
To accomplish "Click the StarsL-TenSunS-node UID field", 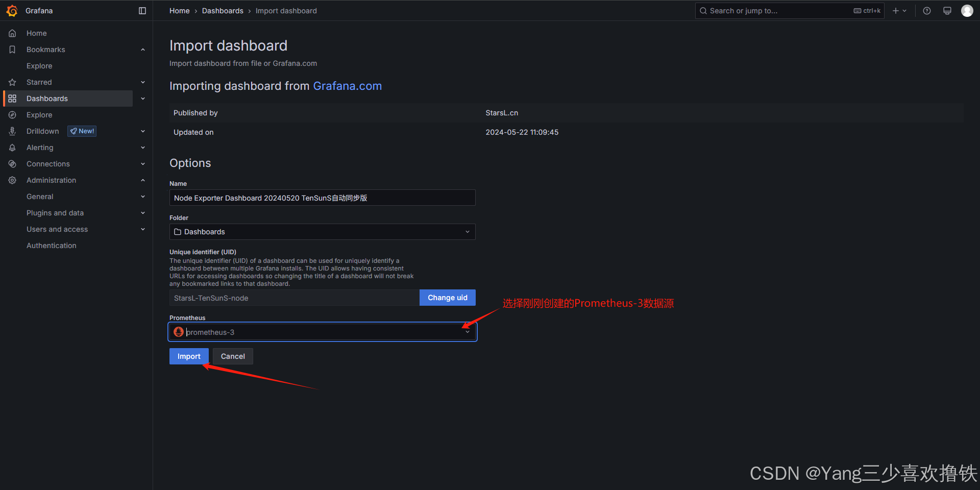I will [x=295, y=298].
